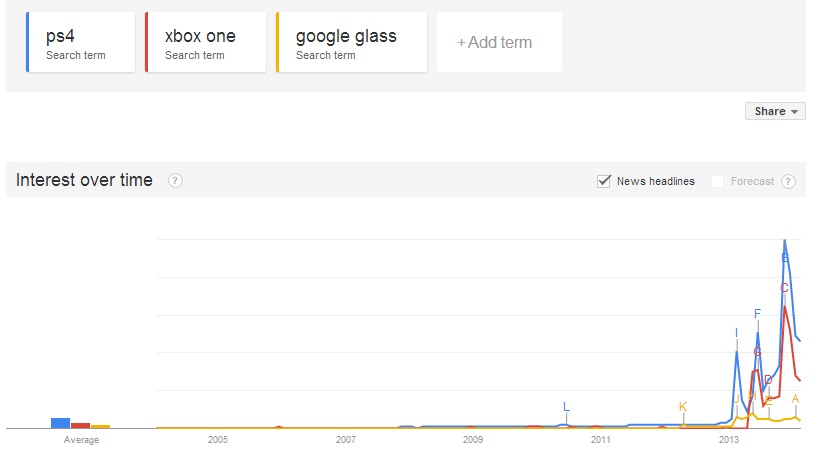Click the ps4 search term card
This screenshot has height=453, width=826.
[81, 42]
